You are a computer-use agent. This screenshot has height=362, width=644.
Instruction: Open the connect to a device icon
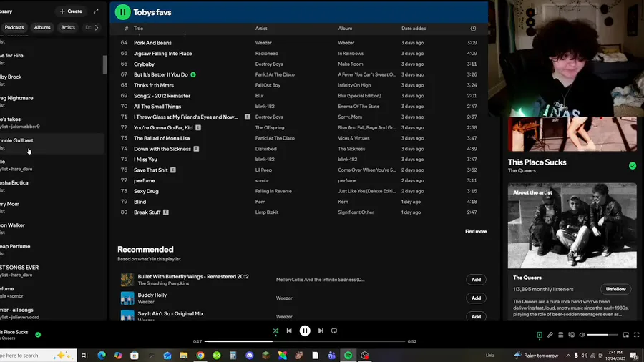(x=571, y=335)
